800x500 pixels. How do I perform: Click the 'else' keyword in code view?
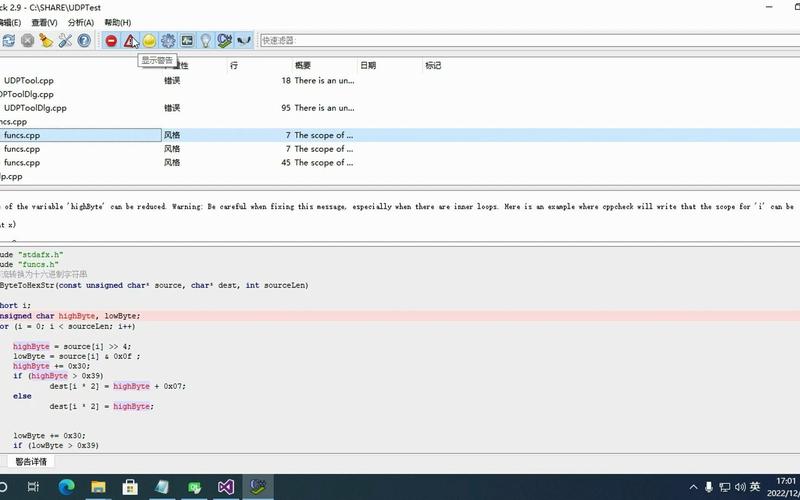click(x=22, y=396)
